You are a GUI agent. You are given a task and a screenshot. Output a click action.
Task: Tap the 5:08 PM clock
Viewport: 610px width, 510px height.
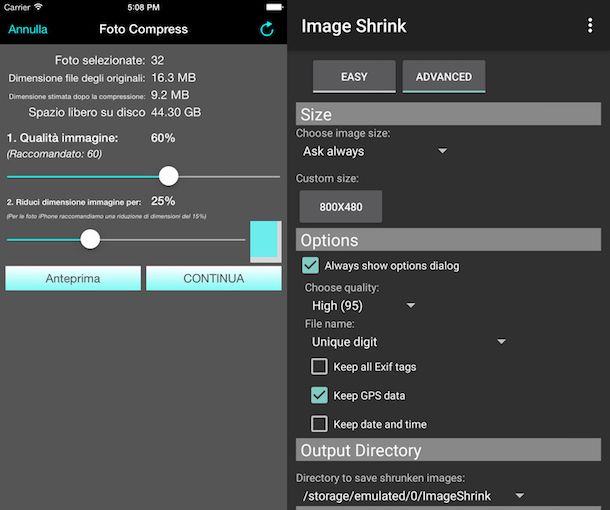144,7
